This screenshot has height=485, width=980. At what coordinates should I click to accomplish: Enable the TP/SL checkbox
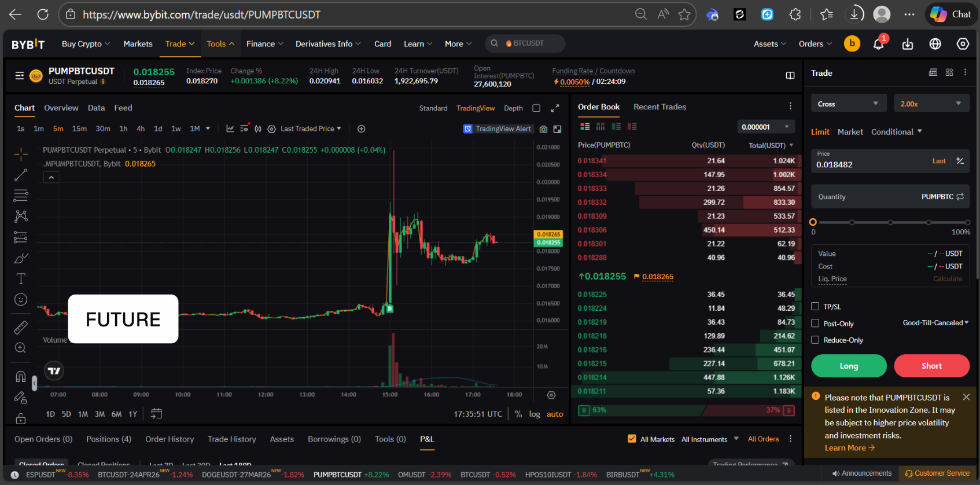point(815,306)
